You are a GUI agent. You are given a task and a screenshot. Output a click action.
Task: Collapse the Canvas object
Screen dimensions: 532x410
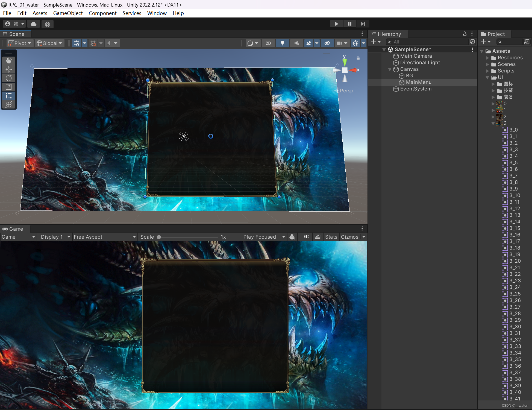coord(390,69)
